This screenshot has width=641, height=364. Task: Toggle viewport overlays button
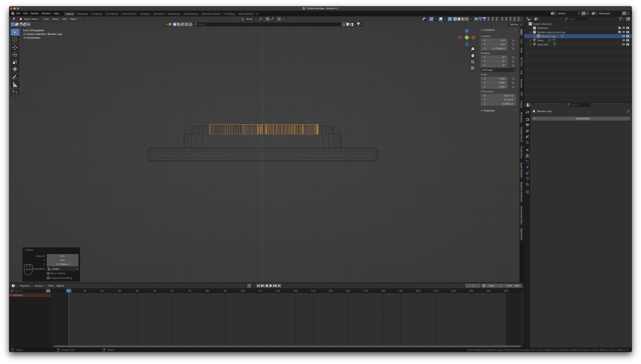(x=441, y=19)
